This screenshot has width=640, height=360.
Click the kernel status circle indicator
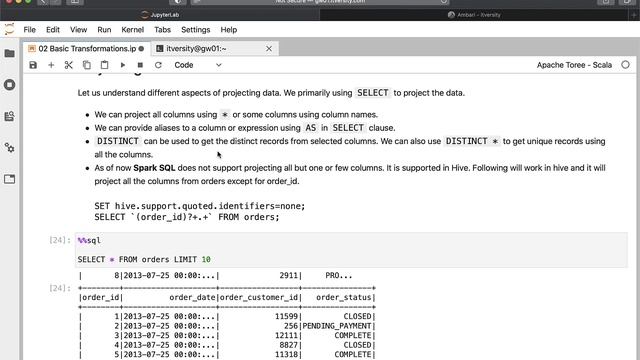625,65
